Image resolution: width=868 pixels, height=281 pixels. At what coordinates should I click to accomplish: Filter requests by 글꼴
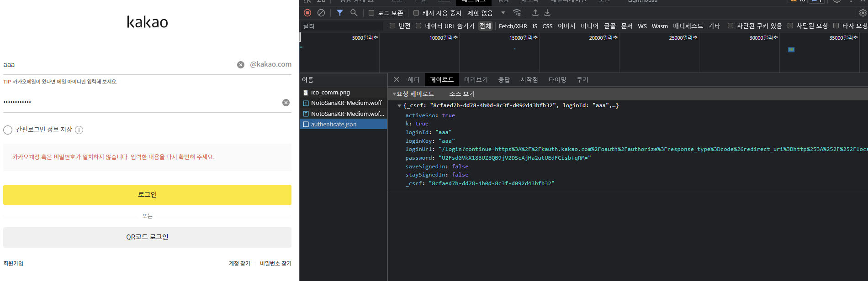click(609, 26)
